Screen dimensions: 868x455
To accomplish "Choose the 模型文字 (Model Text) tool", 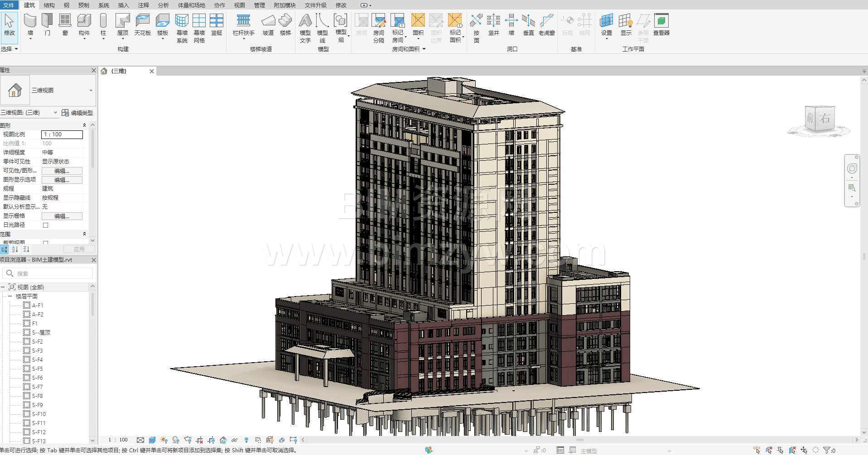I will (305, 27).
